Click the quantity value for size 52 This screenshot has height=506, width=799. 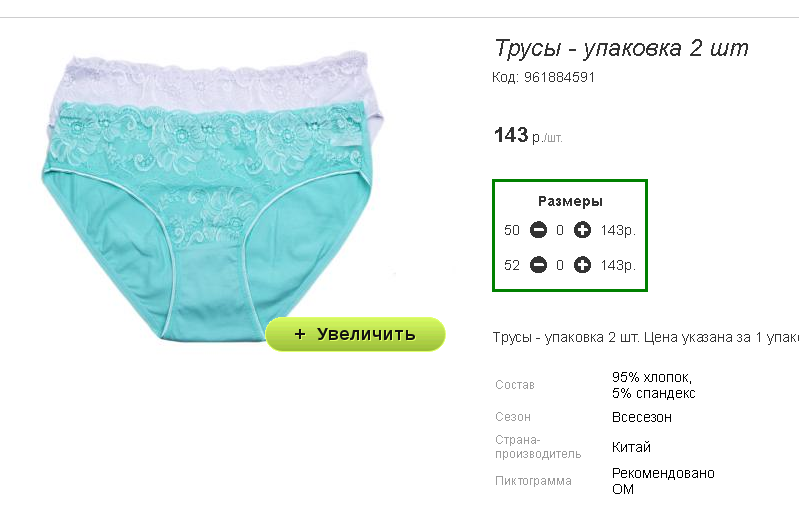pyautogui.click(x=560, y=265)
